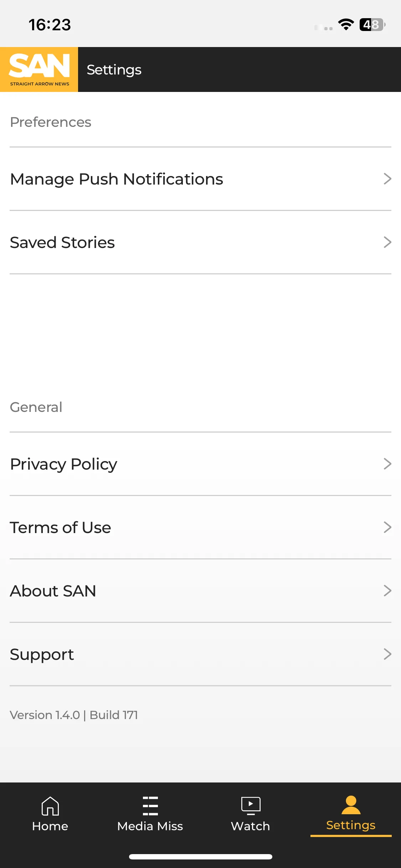Tap the Watch play-screen icon
The width and height of the screenshot is (401, 868).
251,806
